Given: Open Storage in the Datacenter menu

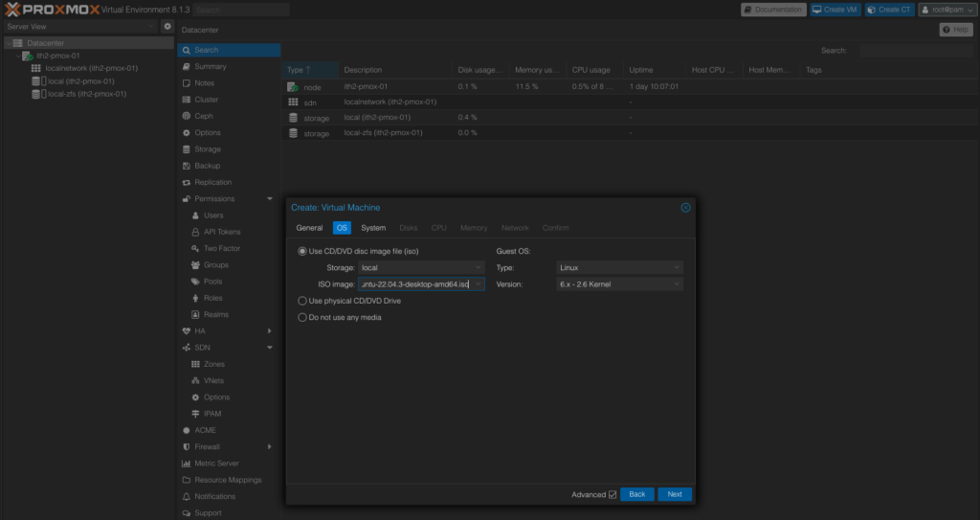Looking at the screenshot, I should tap(229, 149).
